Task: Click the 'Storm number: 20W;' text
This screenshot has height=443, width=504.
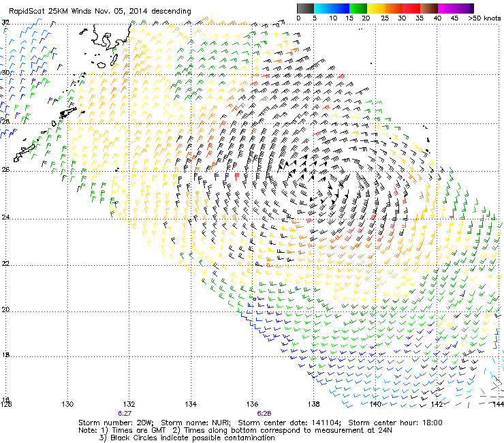Action: click(116, 423)
